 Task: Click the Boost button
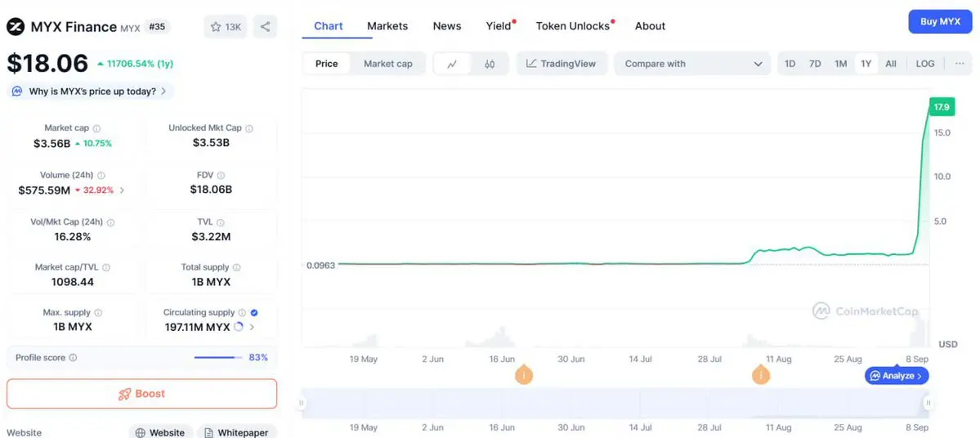pos(142,394)
